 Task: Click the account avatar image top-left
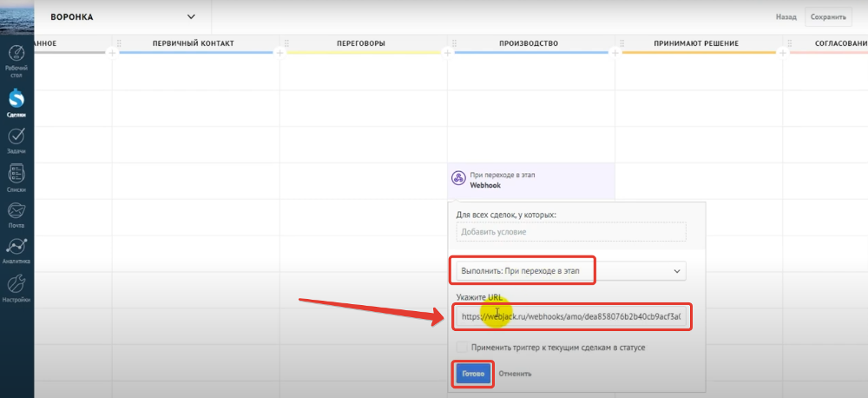click(16, 17)
